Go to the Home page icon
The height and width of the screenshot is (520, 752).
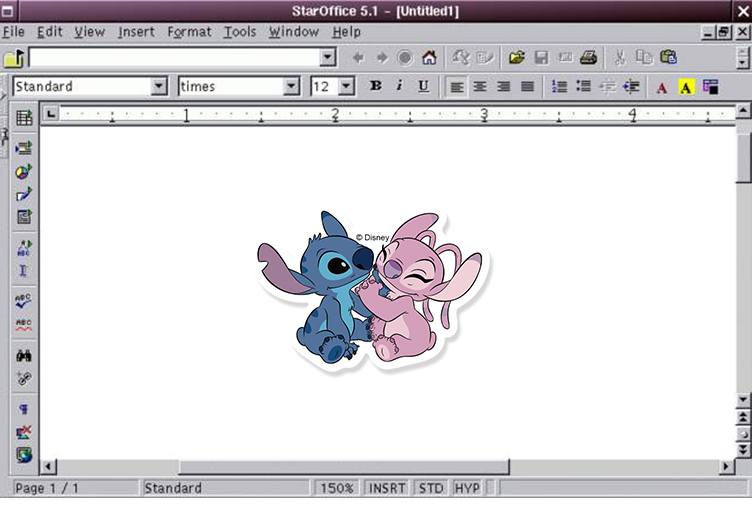[429, 58]
